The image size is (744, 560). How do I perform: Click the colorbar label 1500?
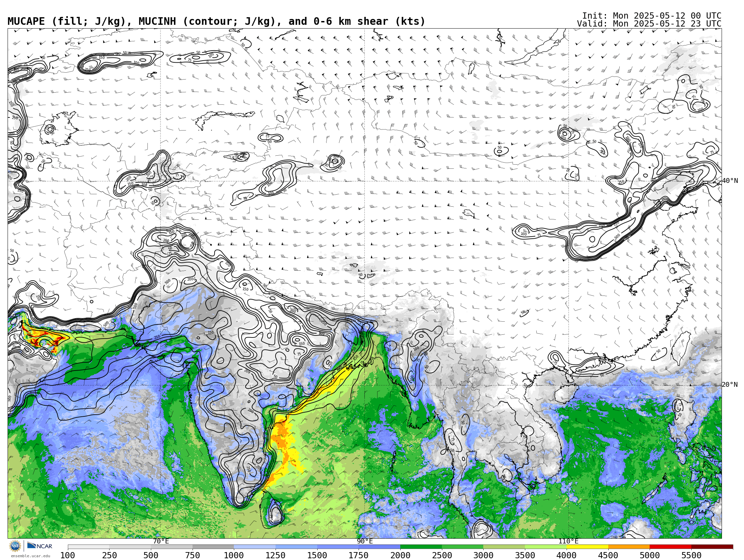317,556
